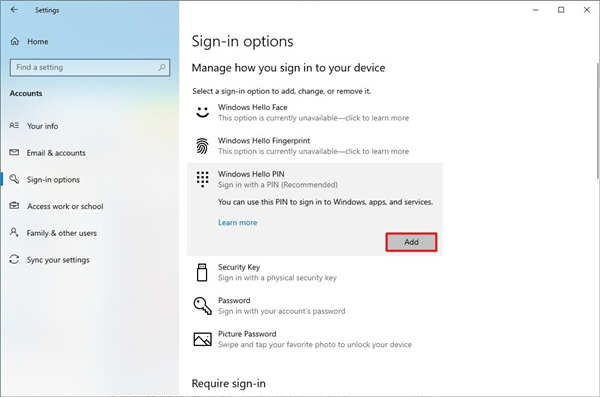Screen dimensions: 600x397
Task: Expand the Windows Hello Face option
Action: point(315,113)
